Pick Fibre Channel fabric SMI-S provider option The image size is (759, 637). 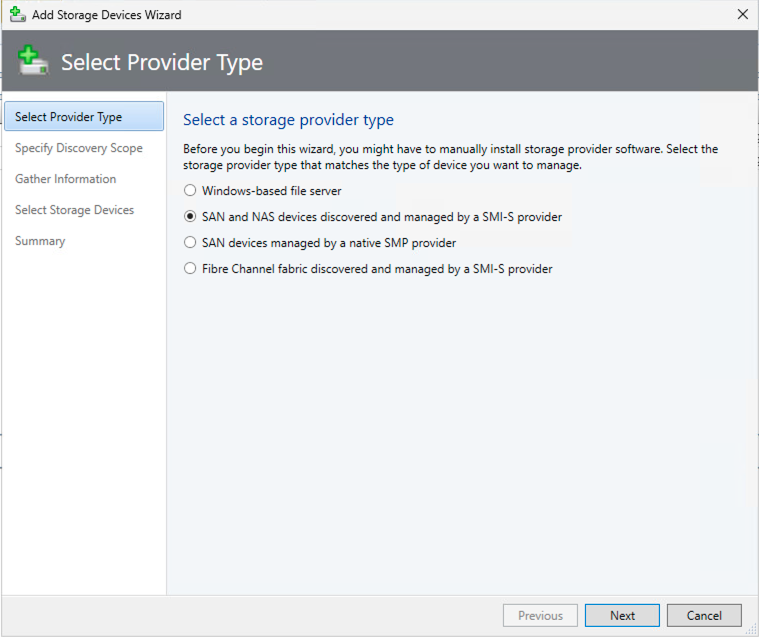point(190,268)
